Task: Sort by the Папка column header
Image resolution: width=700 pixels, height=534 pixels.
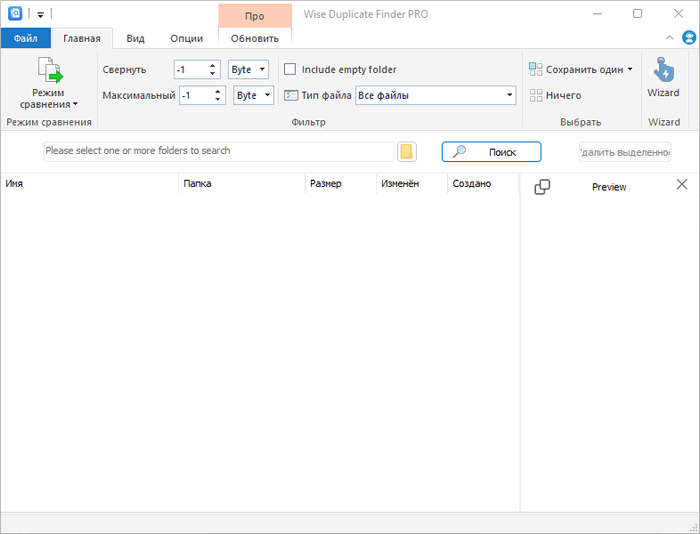Action: coord(242,184)
